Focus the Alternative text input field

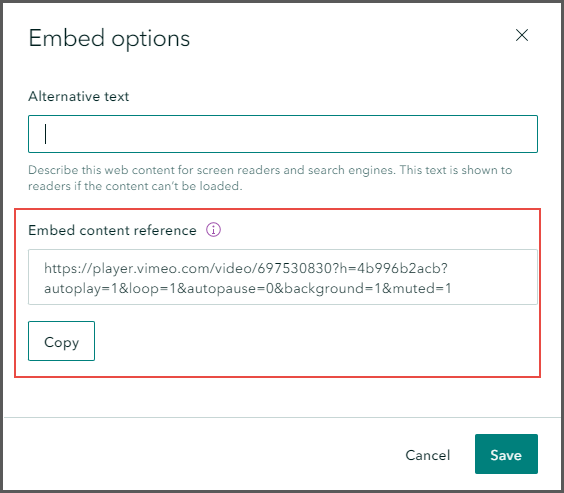(283, 134)
